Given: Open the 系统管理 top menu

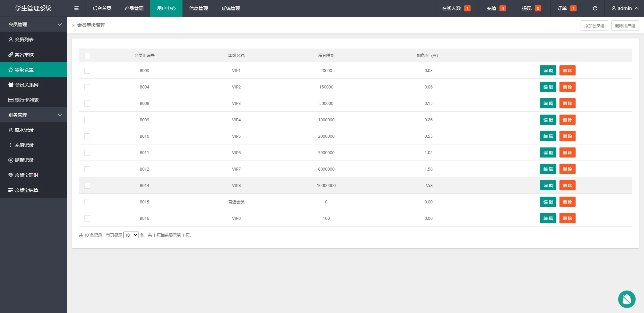Looking at the screenshot, I should (x=230, y=8).
